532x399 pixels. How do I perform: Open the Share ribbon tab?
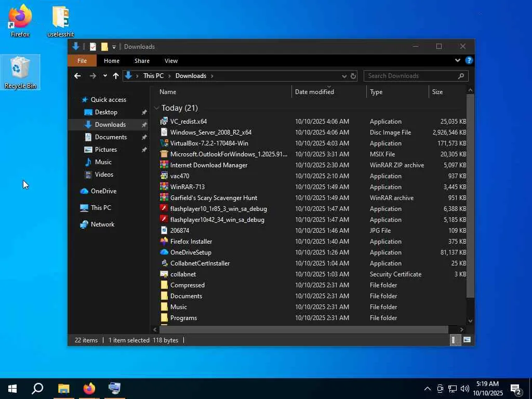(x=142, y=61)
